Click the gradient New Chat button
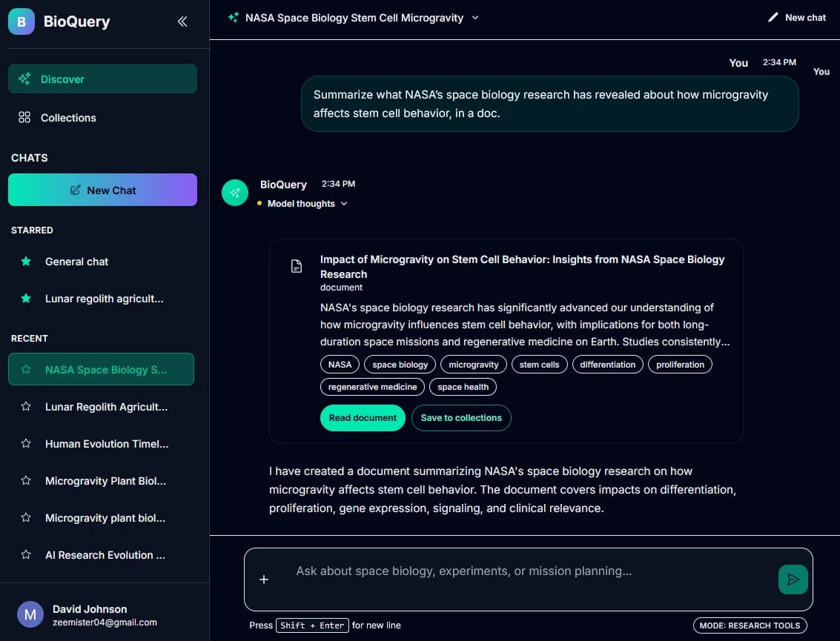The width and height of the screenshot is (840, 641). click(102, 190)
